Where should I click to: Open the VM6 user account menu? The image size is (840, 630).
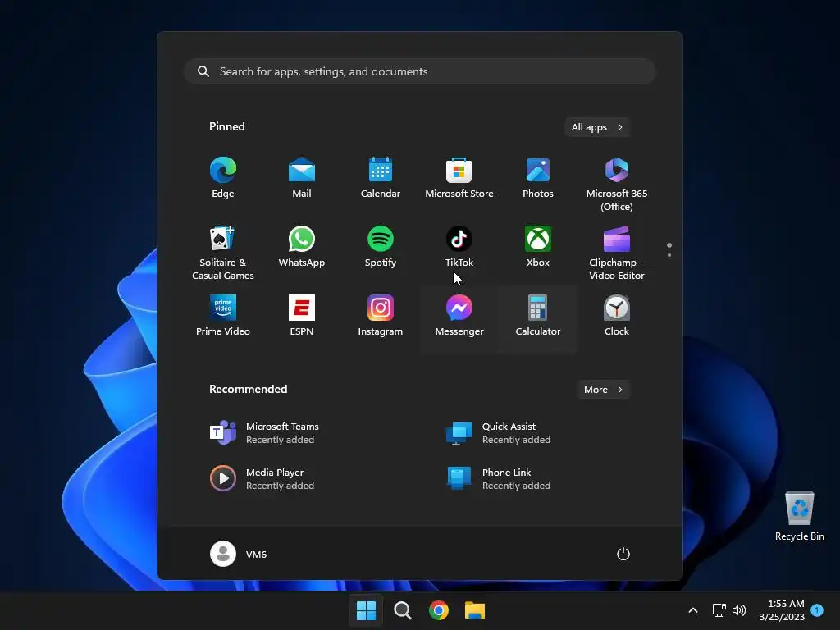[239, 554]
